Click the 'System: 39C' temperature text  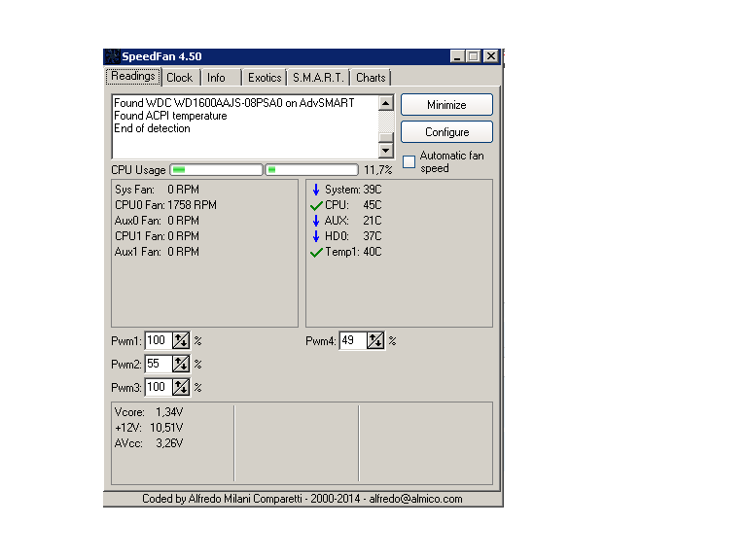pos(353,190)
